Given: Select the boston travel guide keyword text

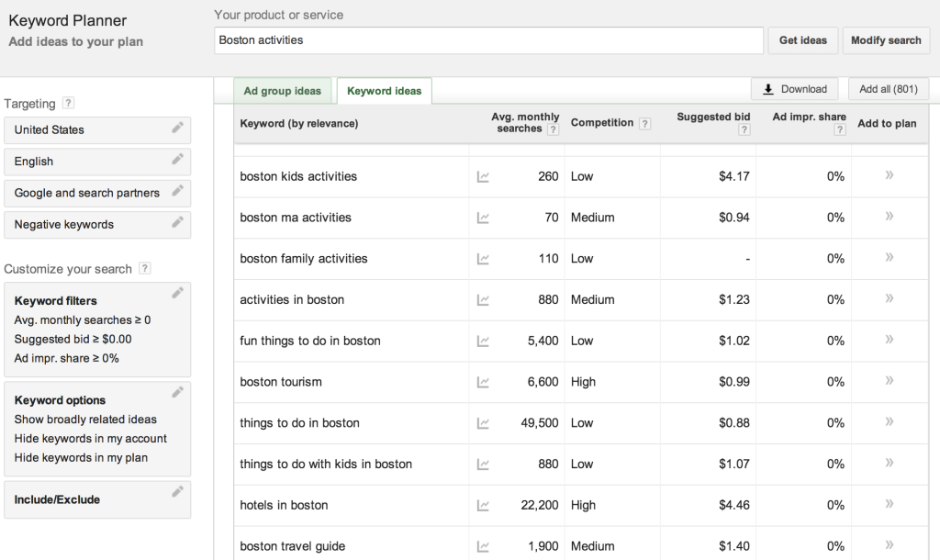Looking at the screenshot, I should 293,546.
